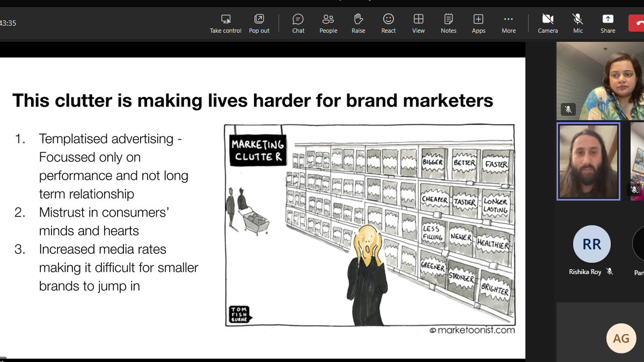
Task: Select the woman's video tile at top
Action: [x=600, y=80]
